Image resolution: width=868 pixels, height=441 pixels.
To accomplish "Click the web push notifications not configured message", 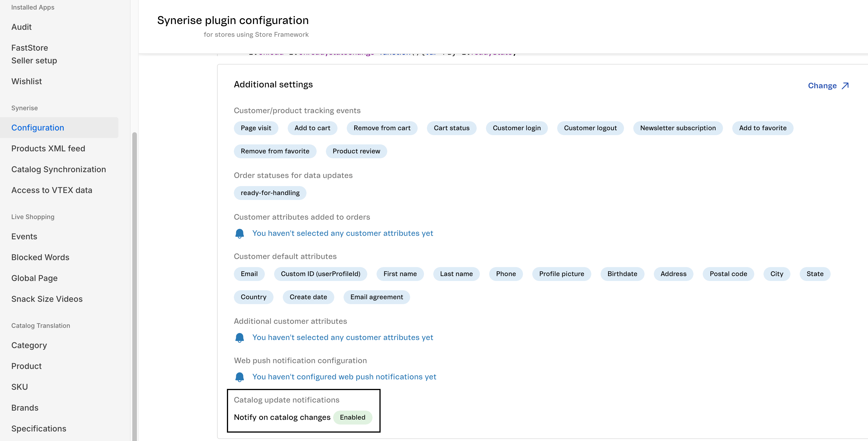I will (344, 377).
